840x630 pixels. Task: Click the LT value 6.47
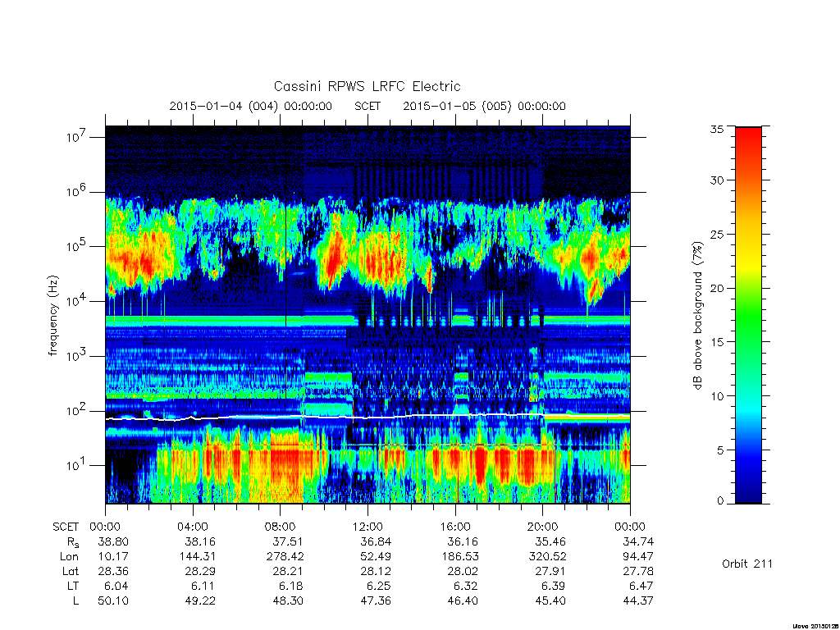tap(641, 586)
